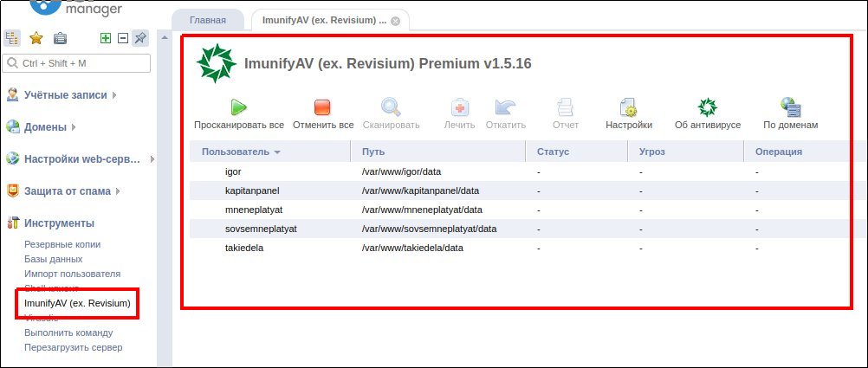Click the favorites star icon
This screenshot has width=868, height=368.
pos(36,38)
